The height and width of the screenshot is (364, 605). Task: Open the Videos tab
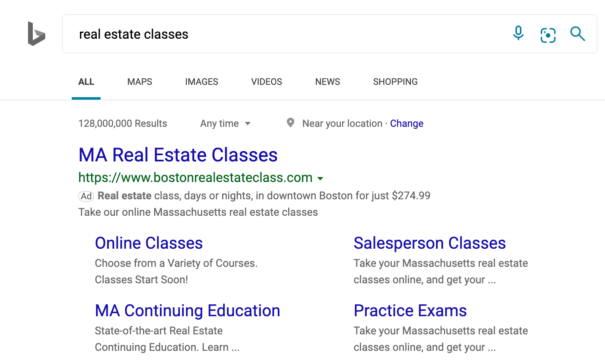[267, 82]
